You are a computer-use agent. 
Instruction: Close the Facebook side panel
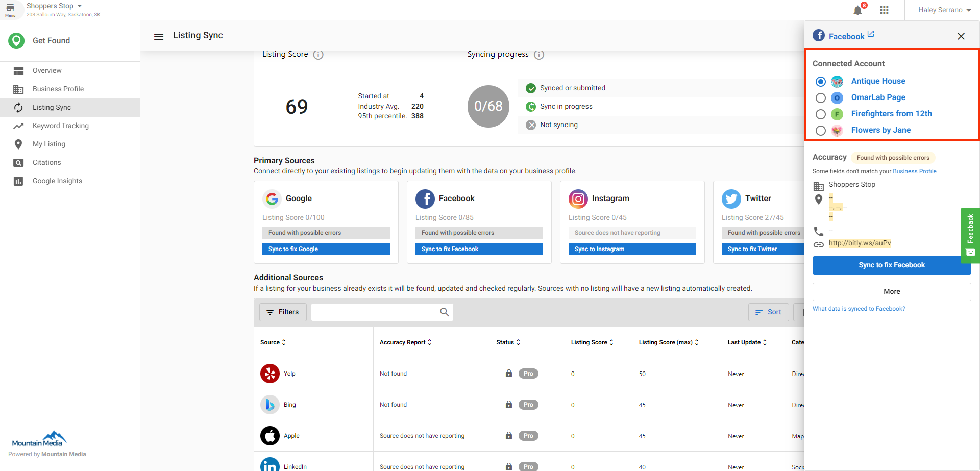961,36
